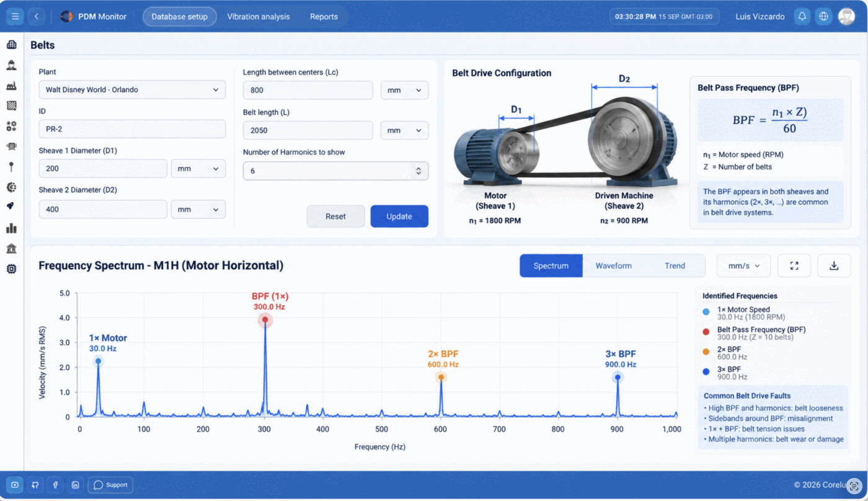Open the pin sensor sidebar icon
This screenshot has width=868, height=501.
tap(11, 167)
